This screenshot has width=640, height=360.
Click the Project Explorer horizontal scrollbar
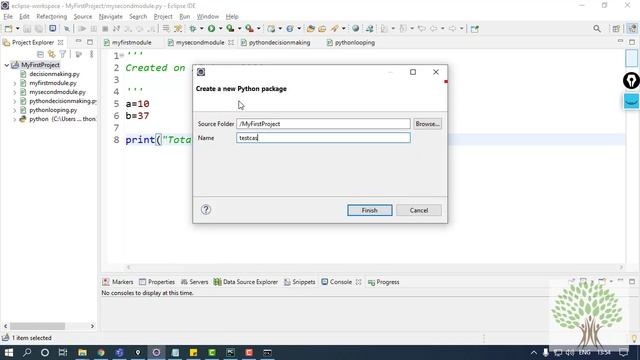[x=37, y=326]
